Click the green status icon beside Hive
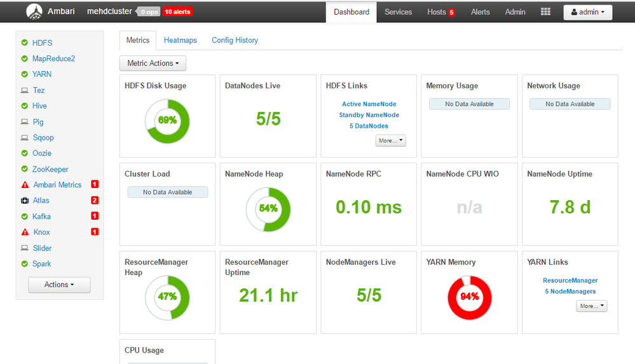 click(x=25, y=105)
